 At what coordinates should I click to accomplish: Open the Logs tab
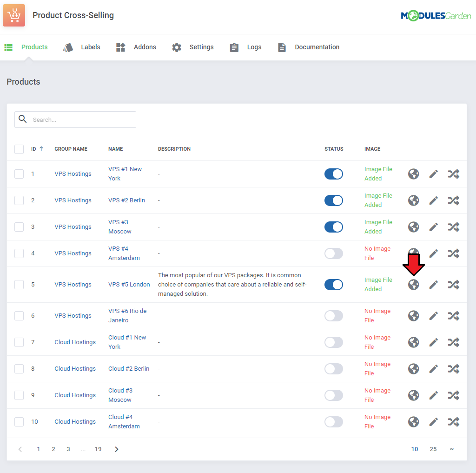coord(245,47)
